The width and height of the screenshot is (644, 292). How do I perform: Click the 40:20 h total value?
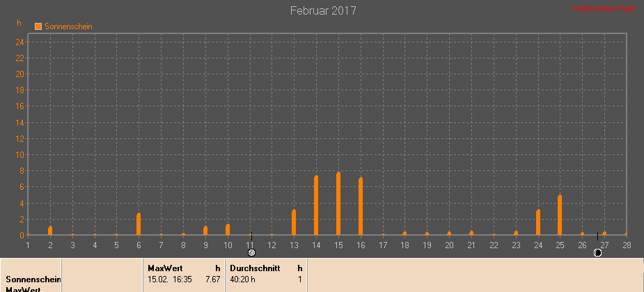[242, 279]
